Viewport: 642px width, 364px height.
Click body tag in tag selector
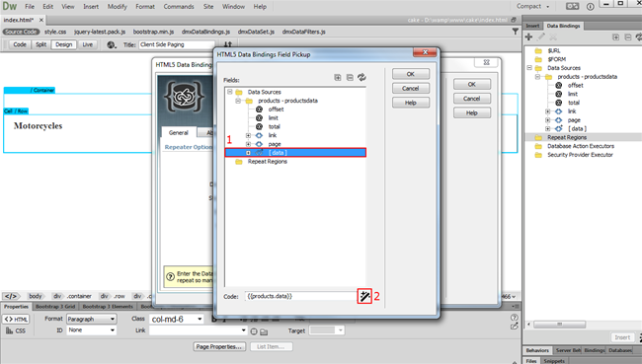pos(36,296)
